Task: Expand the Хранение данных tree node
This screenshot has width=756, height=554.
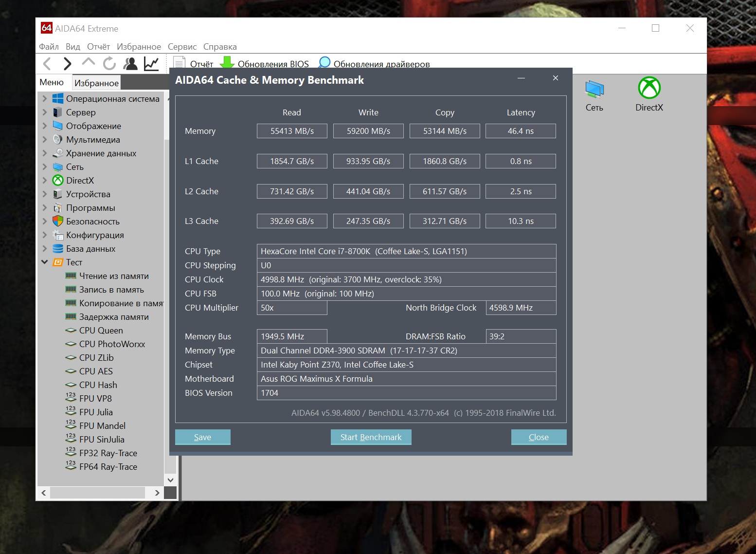Action: click(45, 153)
